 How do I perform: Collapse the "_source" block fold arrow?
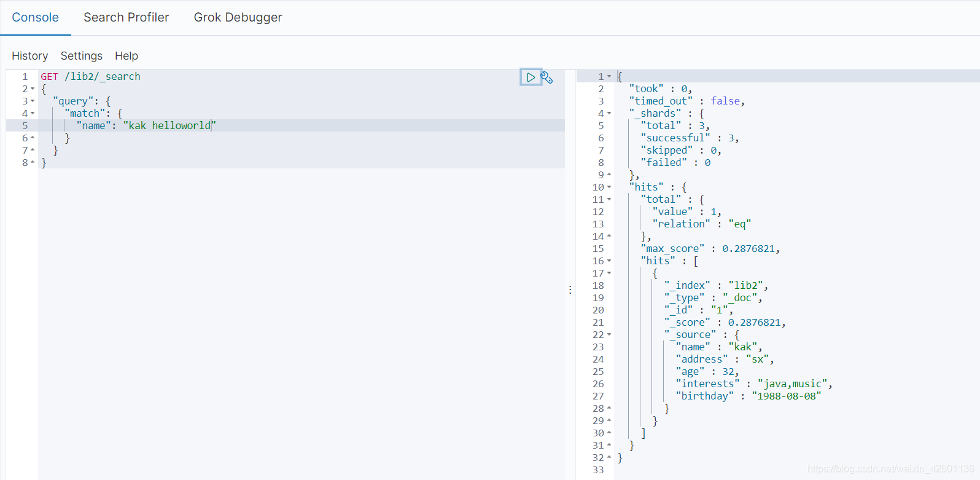[x=609, y=335]
